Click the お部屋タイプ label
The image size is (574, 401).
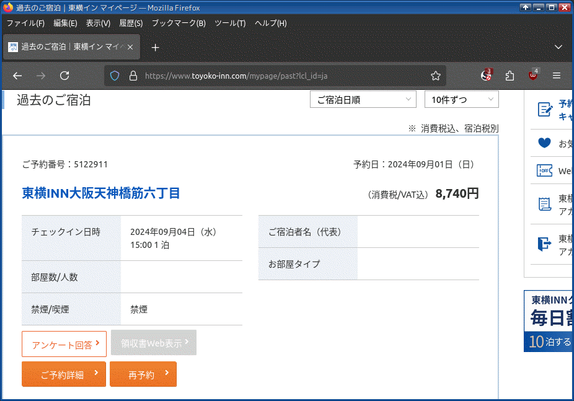294,264
